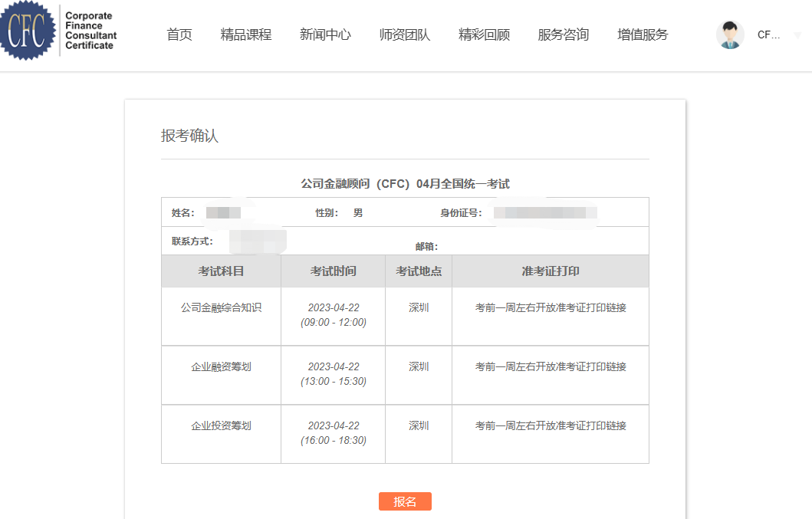Screen dimensions: 812x519
Task: Select subject 企业融资筹划
Action: 221,366
